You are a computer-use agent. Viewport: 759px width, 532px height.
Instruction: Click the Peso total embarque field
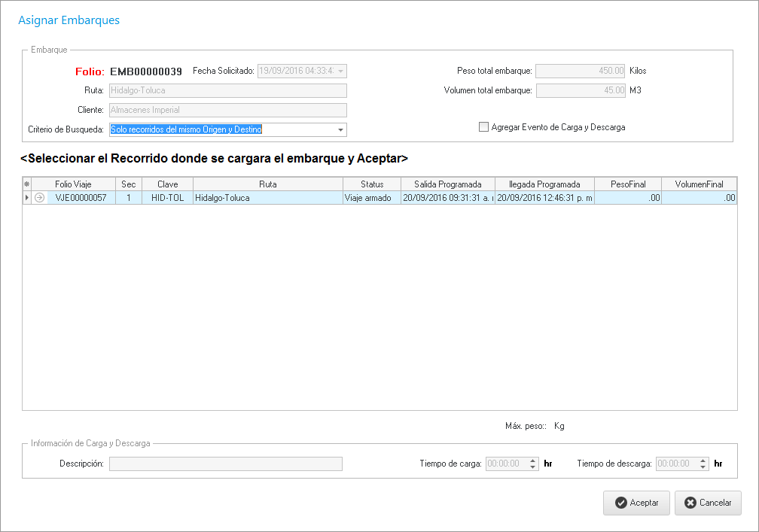[x=580, y=71]
